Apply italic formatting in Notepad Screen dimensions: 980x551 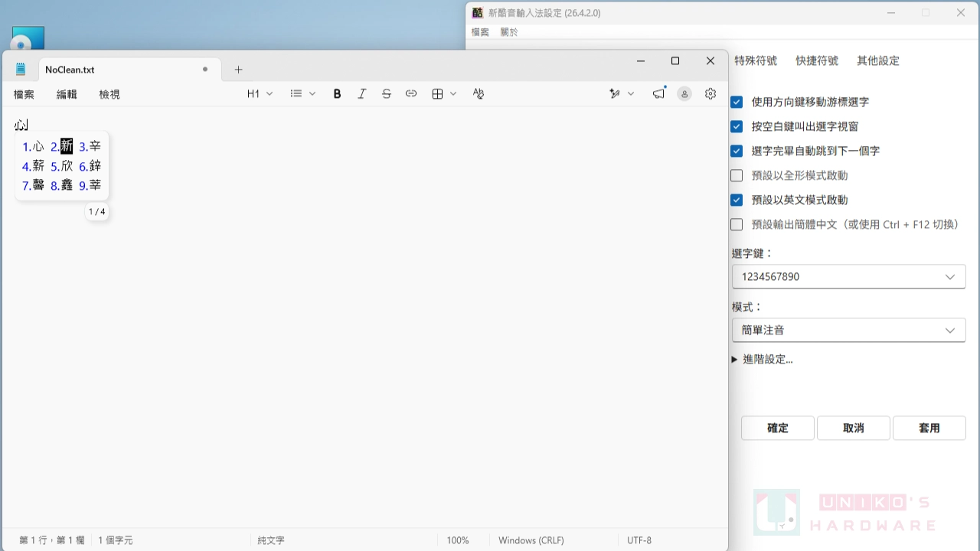[362, 93]
